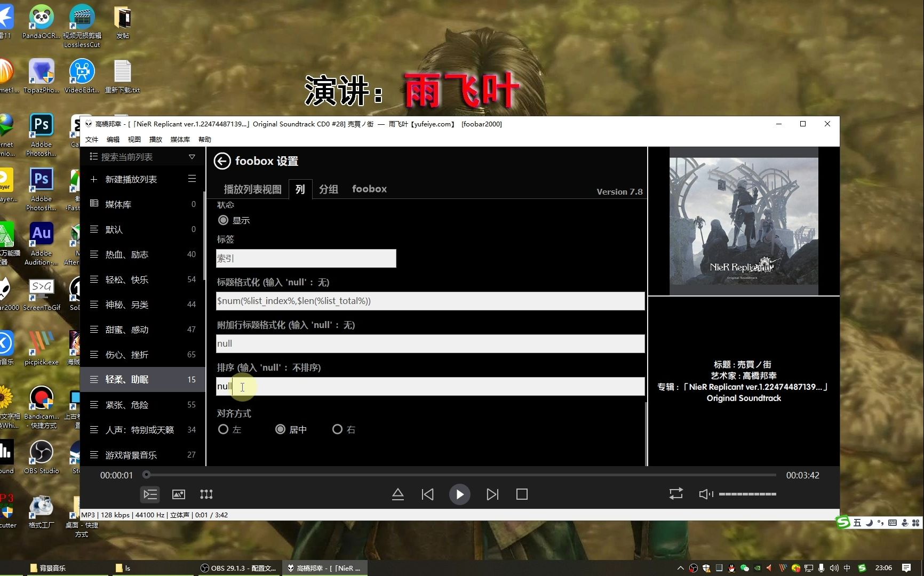Open the 游戏背景音乐 playlist

tap(143, 455)
